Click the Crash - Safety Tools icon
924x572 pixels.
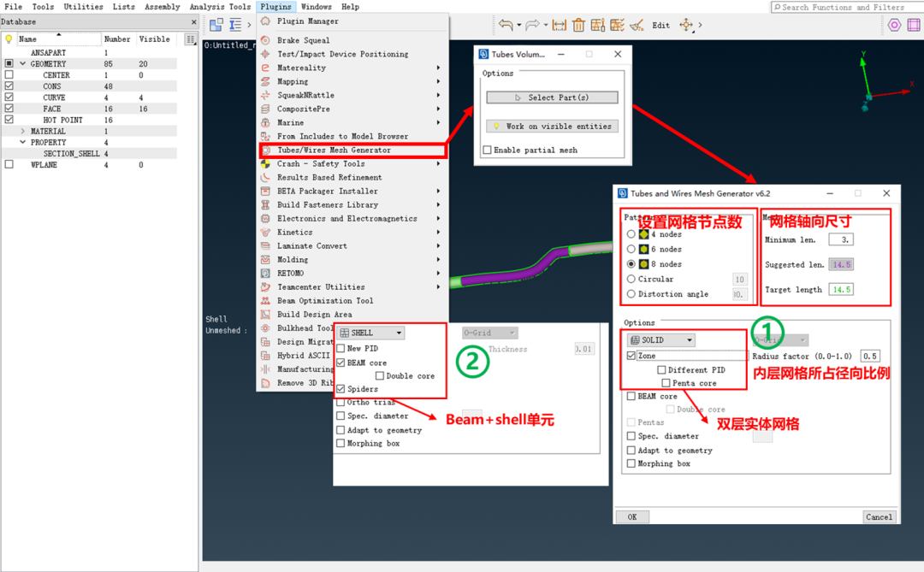pyautogui.click(x=266, y=164)
